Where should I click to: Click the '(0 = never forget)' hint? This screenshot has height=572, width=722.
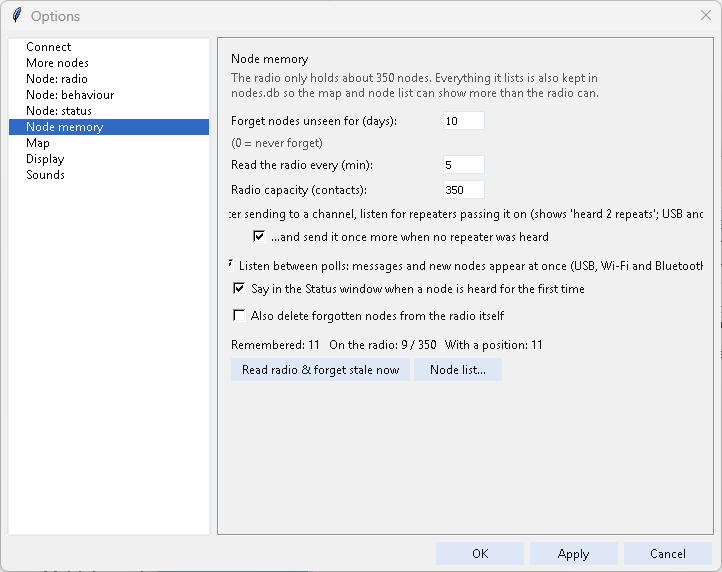point(277,143)
